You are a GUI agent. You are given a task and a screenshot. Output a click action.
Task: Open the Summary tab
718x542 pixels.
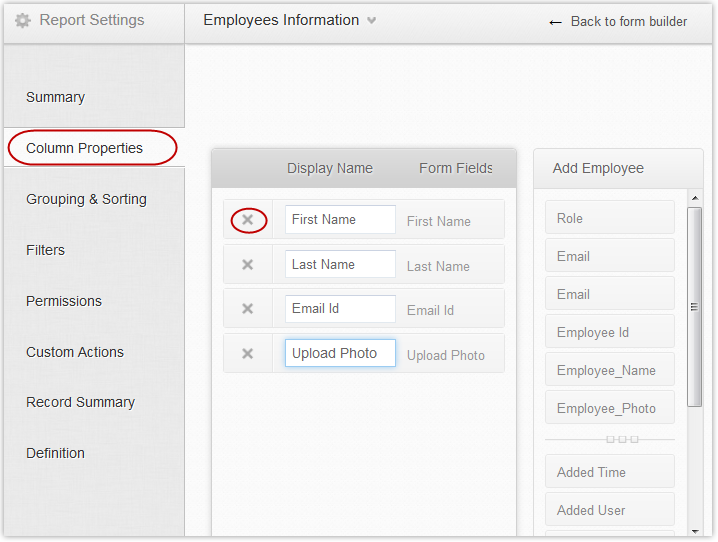[x=56, y=97]
